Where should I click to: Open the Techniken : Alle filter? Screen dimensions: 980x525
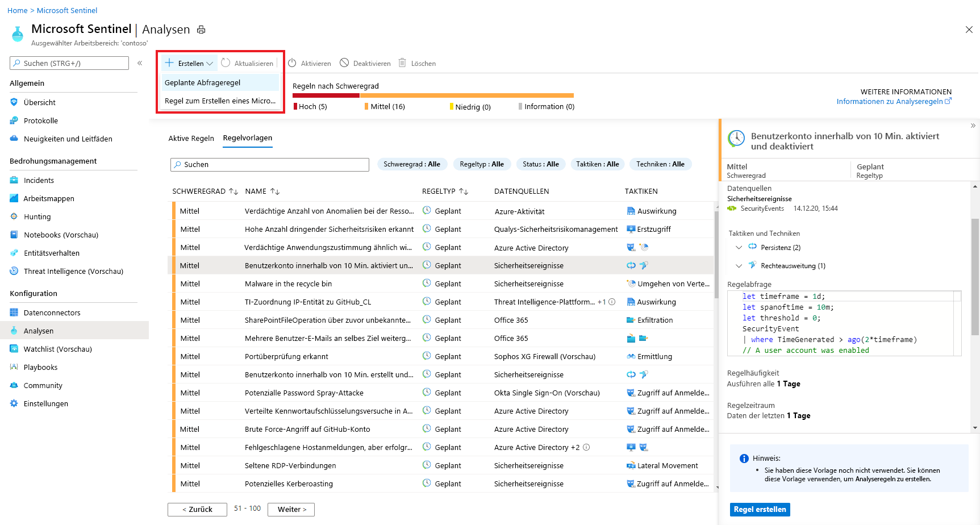click(661, 164)
